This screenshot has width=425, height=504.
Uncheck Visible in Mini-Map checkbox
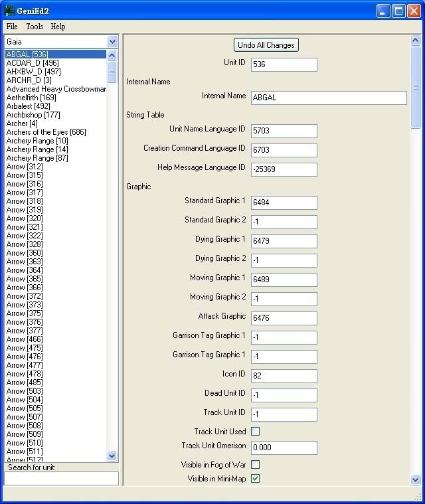click(255, 479)
